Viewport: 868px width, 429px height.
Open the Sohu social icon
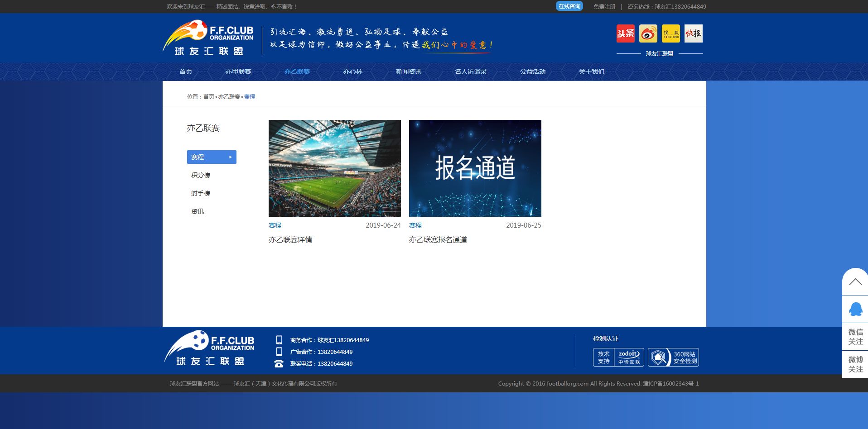click(x=670, y=33)
